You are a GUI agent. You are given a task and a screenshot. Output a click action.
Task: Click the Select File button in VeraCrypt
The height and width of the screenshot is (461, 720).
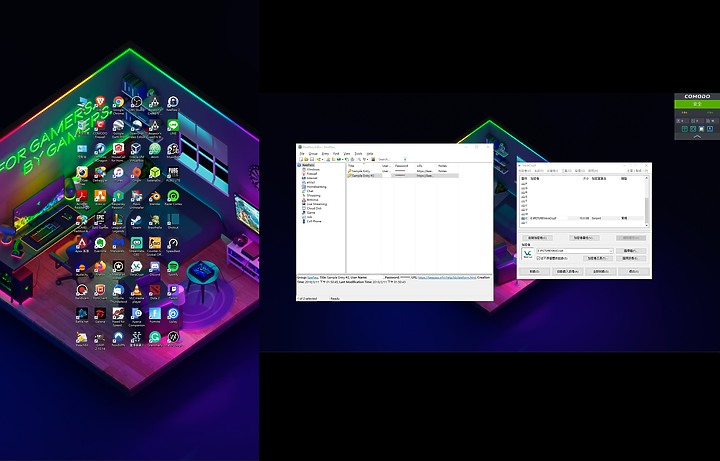(631, 251)
